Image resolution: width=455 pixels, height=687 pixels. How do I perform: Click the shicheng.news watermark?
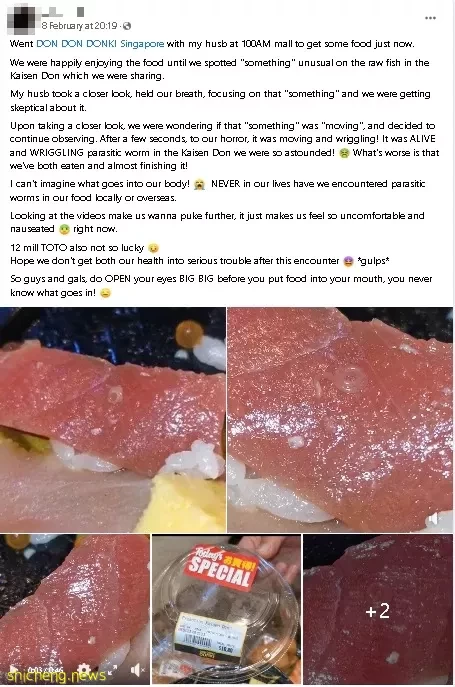[x=56, y=676]
